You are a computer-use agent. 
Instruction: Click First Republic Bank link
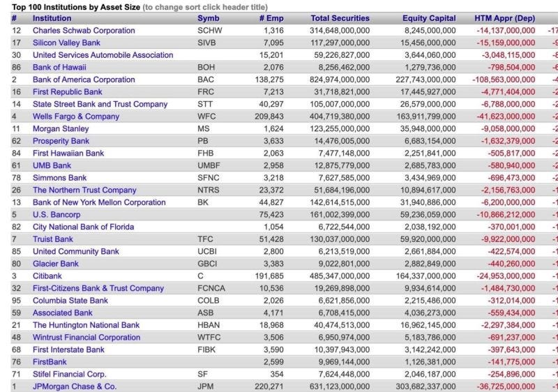(67, 92)
